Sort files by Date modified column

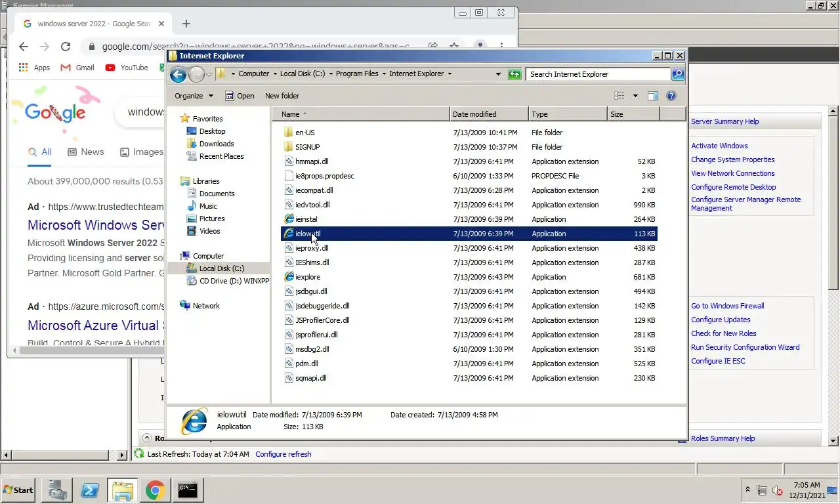click(489, 114)
